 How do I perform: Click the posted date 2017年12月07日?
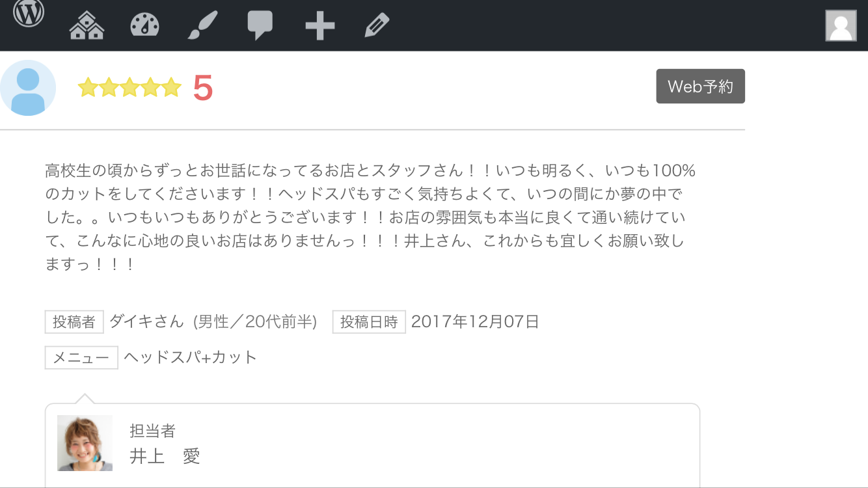click(x=475, y=321)
